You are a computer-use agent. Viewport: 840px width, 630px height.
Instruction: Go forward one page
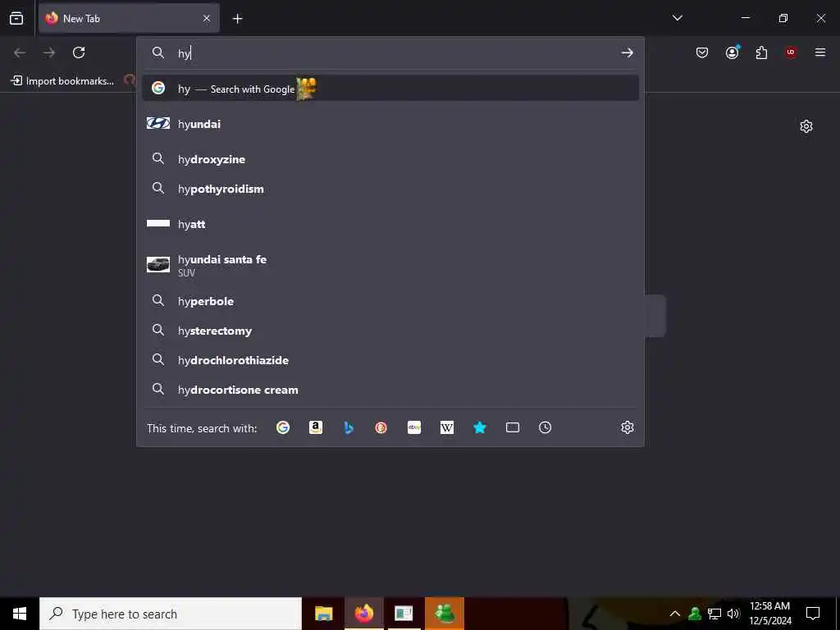point(49,52)
